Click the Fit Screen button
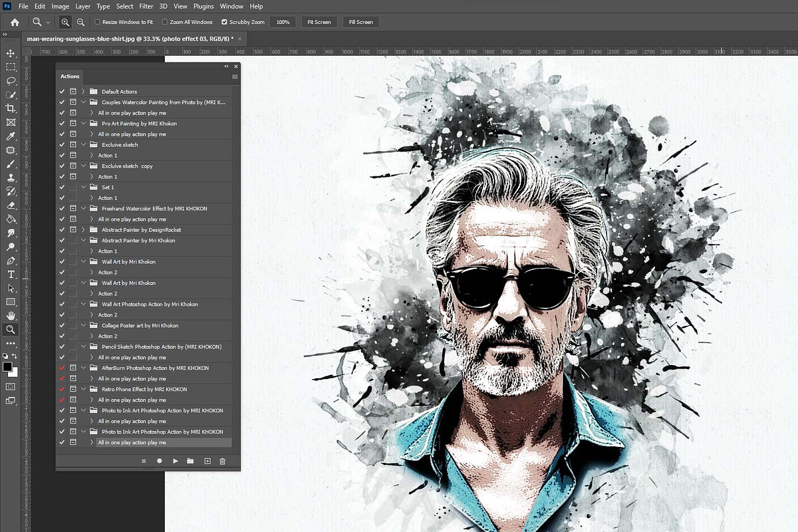The width and height of the screenshot is (798, 532). coord(319,22)
